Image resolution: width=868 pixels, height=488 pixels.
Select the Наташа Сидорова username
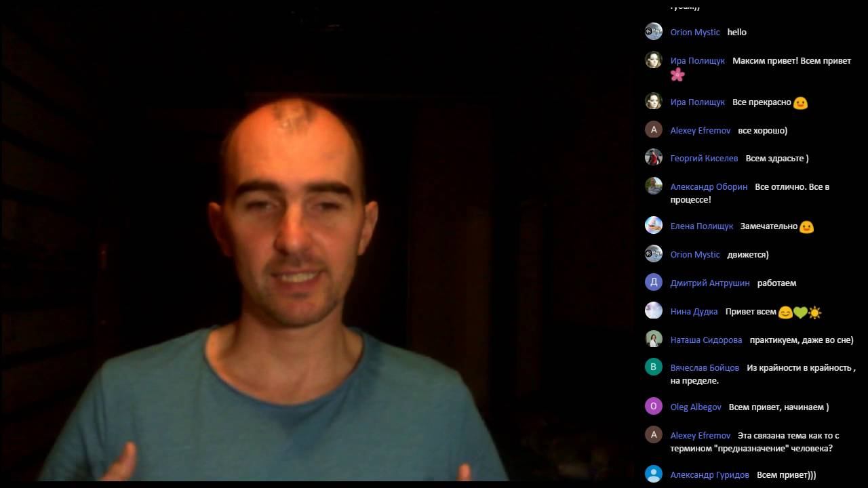[706, 340]
